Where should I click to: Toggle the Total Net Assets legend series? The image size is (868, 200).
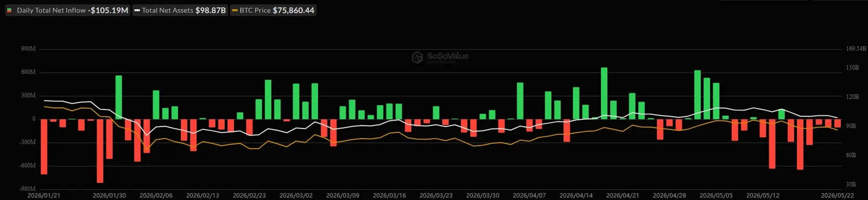180,10
